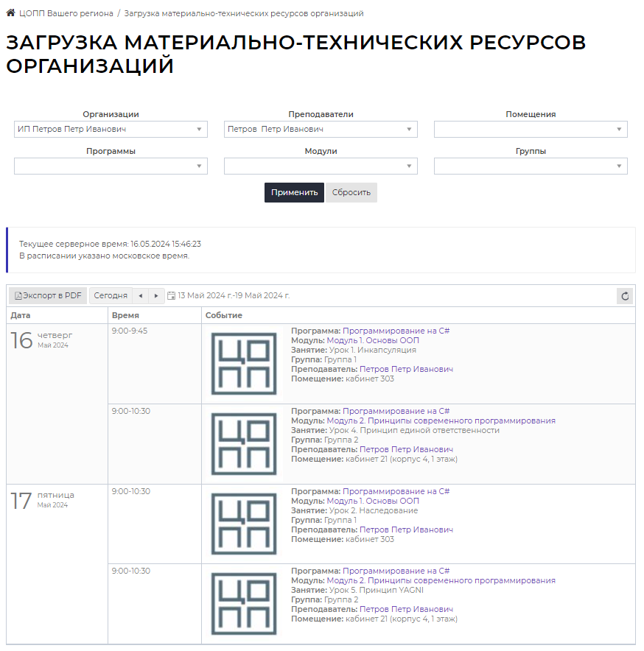The height and width of the screenshot is (651, 644).
Task: Open the Преподаватели dropdown
Action: (x=321, y=130)
